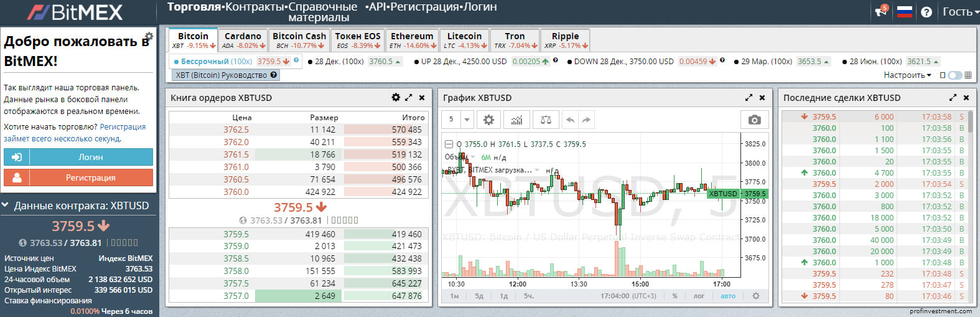
Task: Select the grid layout icon beside toggle
Action: coord(968,75)
